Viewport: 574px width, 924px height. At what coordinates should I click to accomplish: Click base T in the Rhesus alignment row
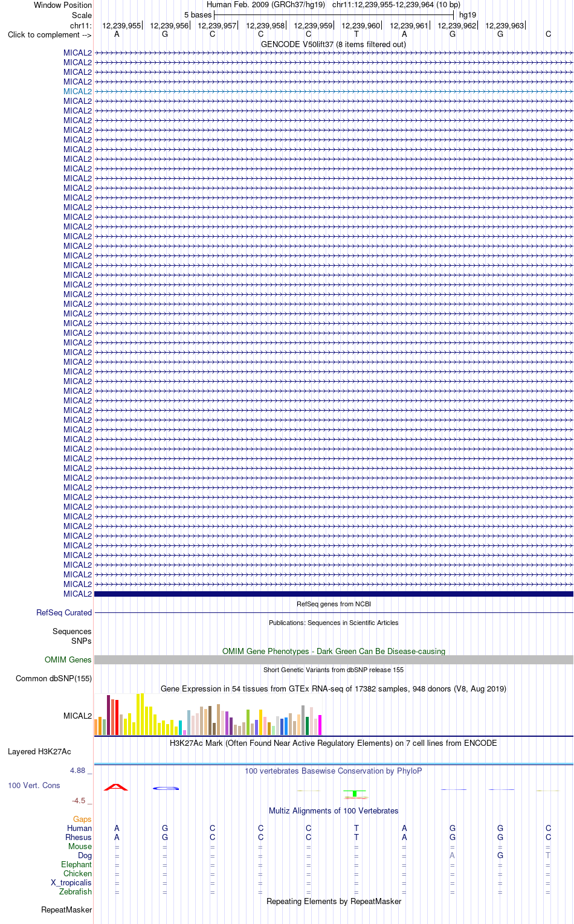(x=356, y=837)
